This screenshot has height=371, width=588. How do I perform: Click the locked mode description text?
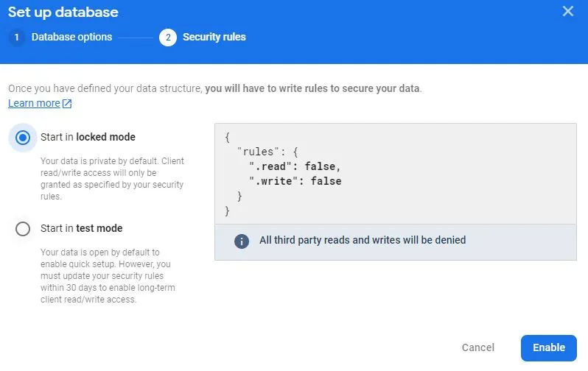coord(112,179)
